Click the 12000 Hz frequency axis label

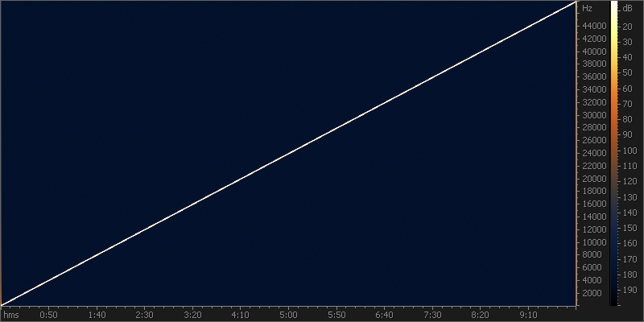(x=593, y=229)
